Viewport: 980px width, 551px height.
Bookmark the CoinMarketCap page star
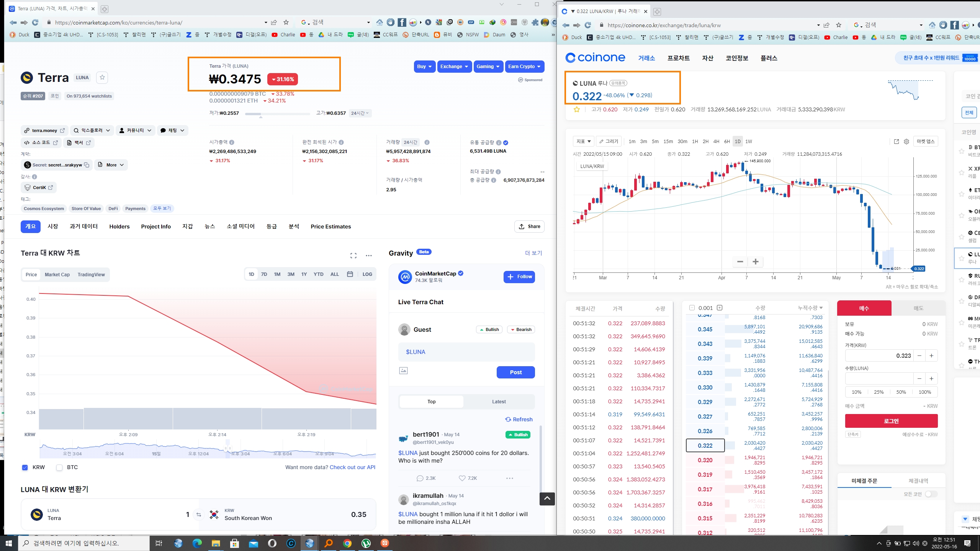286,23
